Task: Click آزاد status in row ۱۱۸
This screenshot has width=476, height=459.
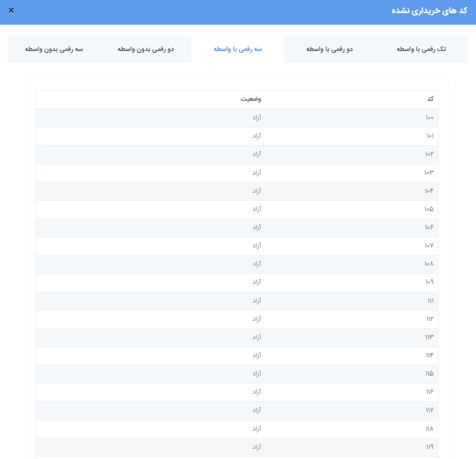Action: 257,429
